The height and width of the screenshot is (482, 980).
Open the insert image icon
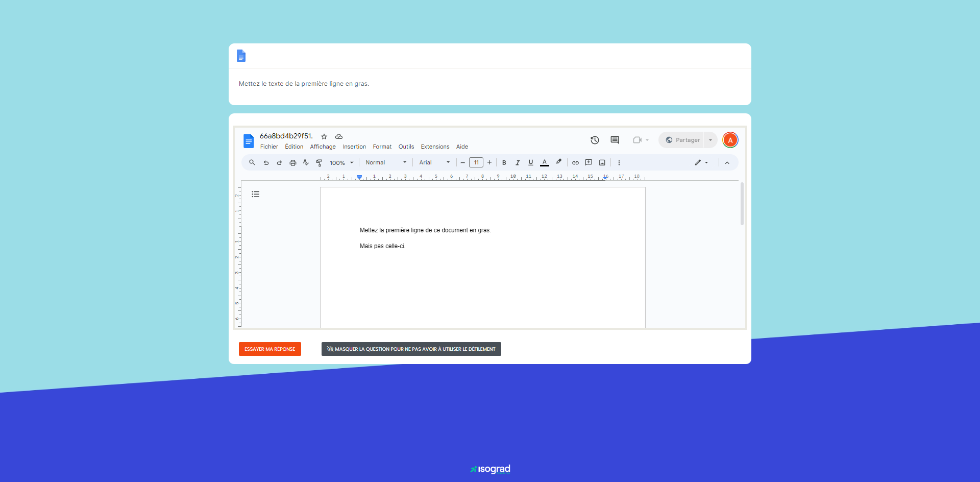(x=602, y=162)
